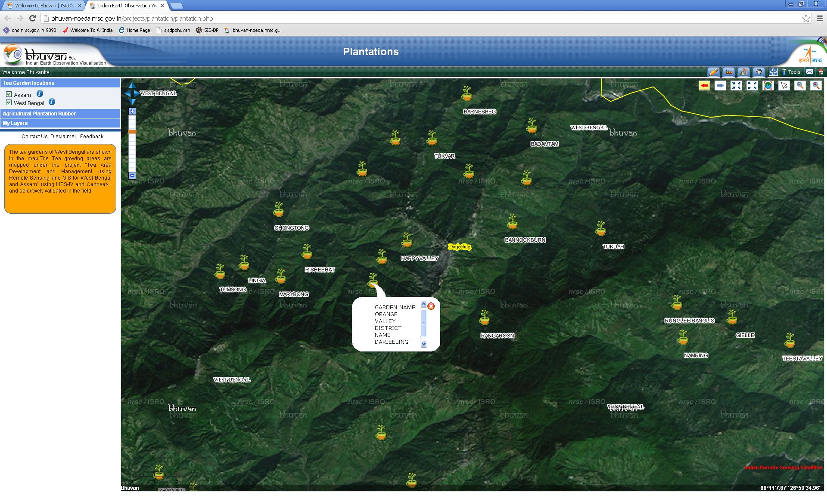Click the Barnesbeg tea garden marker
The width and height of the screenshot is (827, 504).
click(467, 93)
